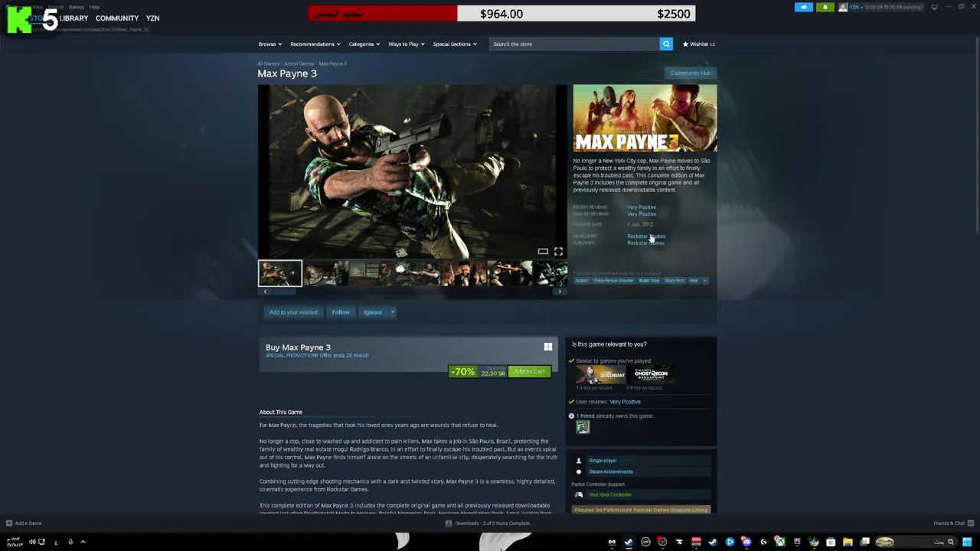Click the Windows platform icon in purchase box
This screenshot has width=980, height=551.
click(548, 347)
